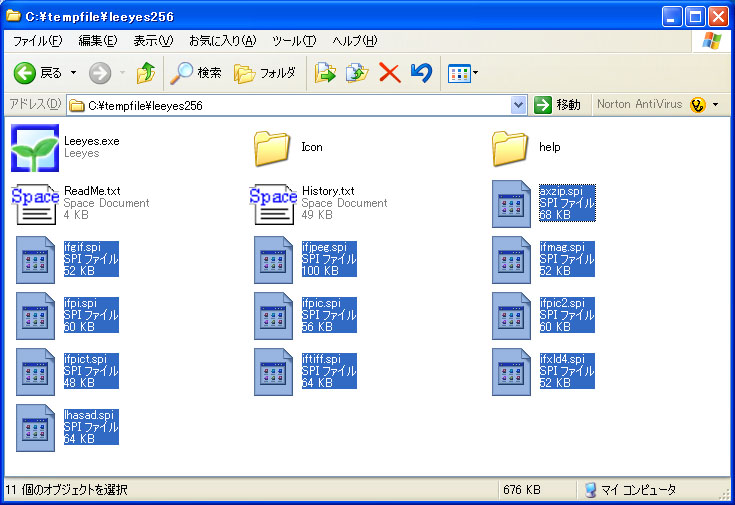Delete selection with red X icon
The height and width of the screenshot is (505, 735).
click(x=390, y=73)
